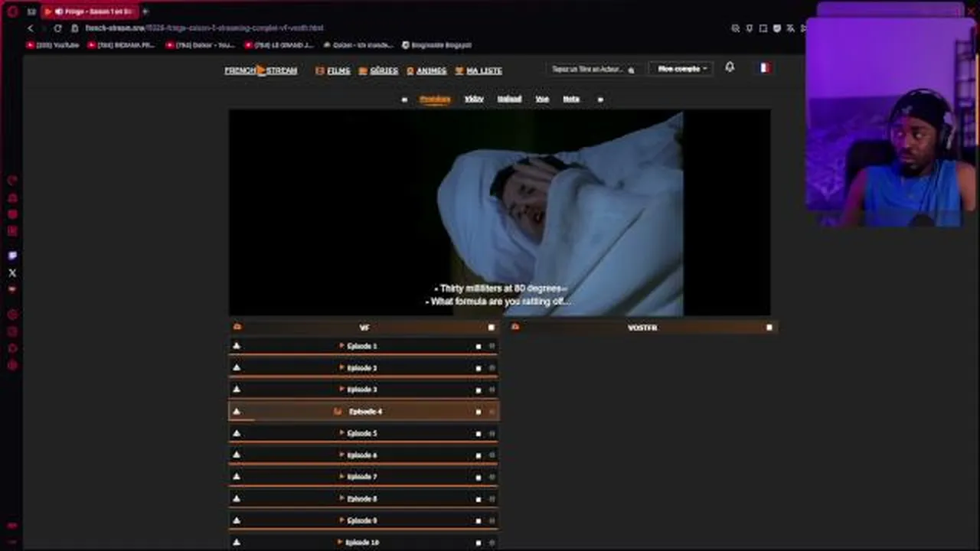980x551 pixels.
Task: Mark Episode 7 as watched with its checkbox
Action: 479,477
